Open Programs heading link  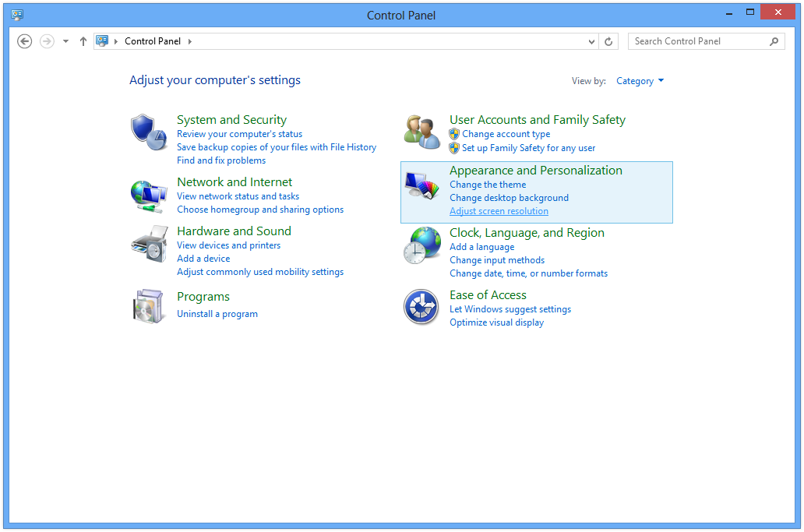tap(203, 297)
